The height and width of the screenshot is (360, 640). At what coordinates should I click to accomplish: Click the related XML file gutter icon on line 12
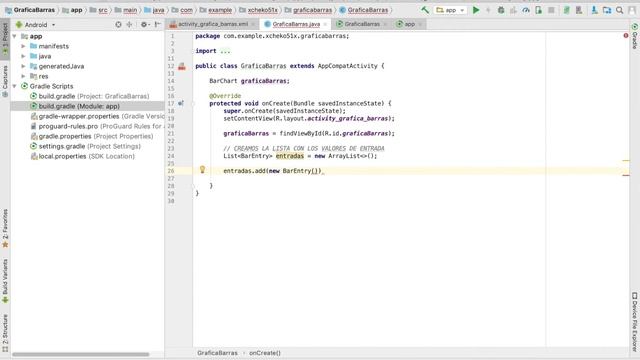[182, 66]
